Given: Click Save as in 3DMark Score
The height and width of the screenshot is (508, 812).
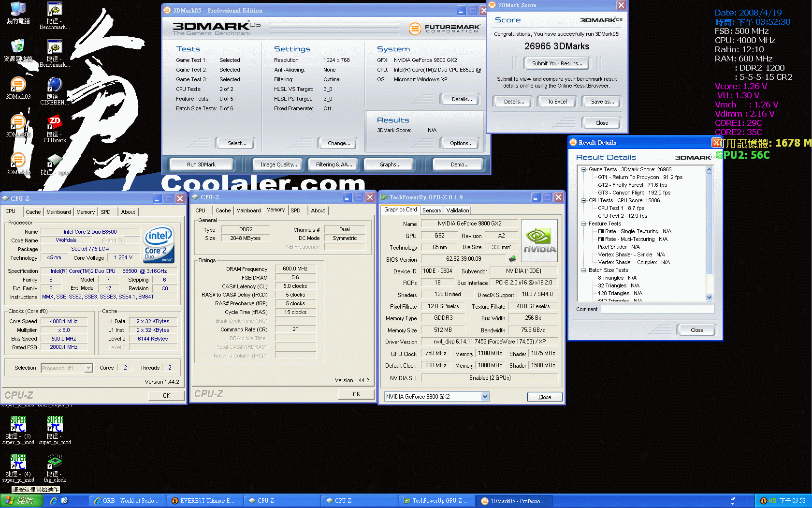Looking at the screenshot, I should point(602,102).
